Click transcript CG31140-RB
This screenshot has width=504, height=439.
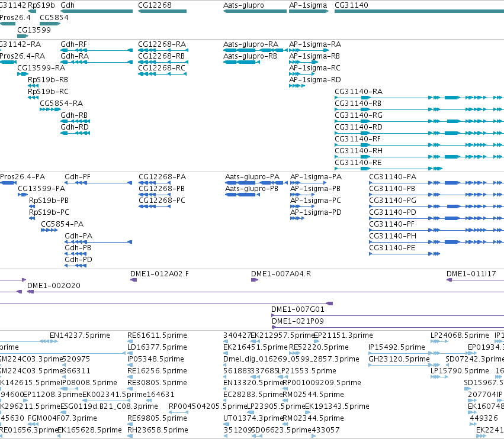point(358,104)
